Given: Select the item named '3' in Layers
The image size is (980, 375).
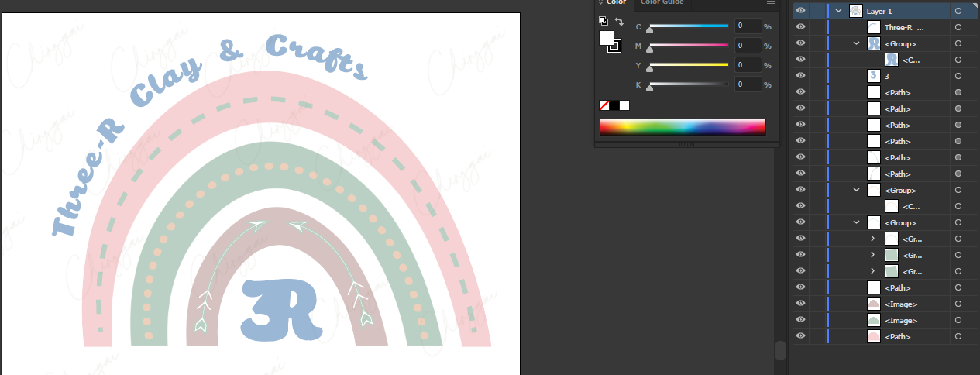Looking at the screenshot, I should point(887,76).
